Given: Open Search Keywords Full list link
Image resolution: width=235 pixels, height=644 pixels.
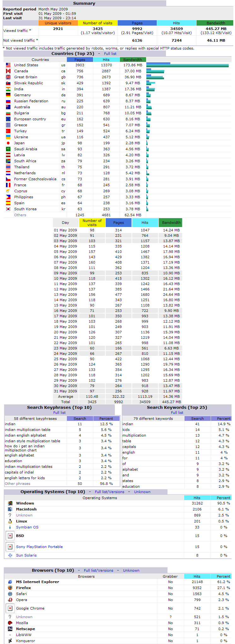Looking at the screenshot, I should coord(177,413).
